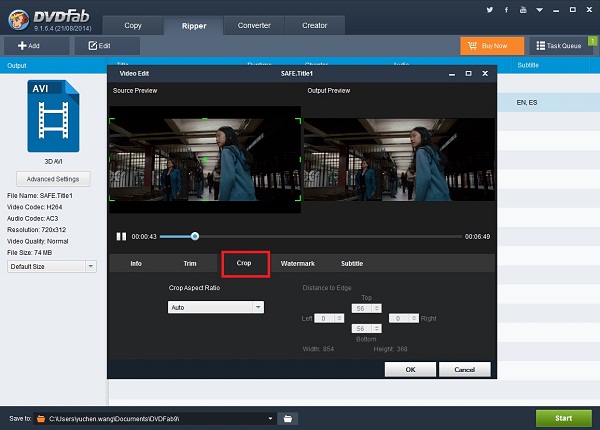600x430 pixels.
Task: Click the Bottom distance value field
Action: [x=362, y=329]
